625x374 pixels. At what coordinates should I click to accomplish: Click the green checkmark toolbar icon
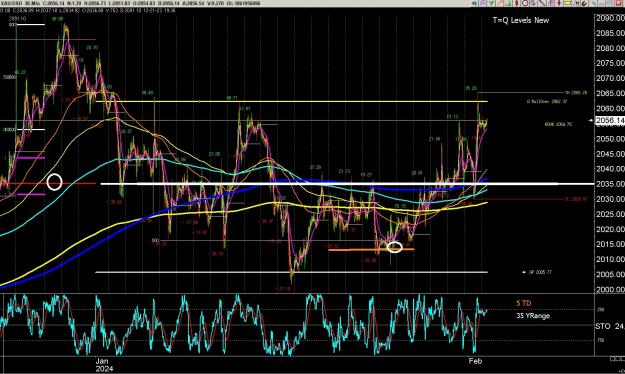(491, 3)
